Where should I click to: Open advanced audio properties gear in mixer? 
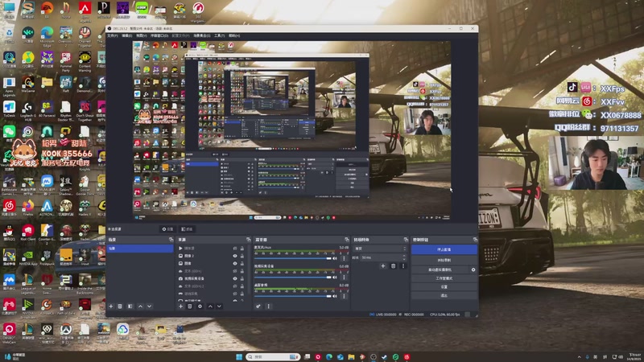(258, 306)
